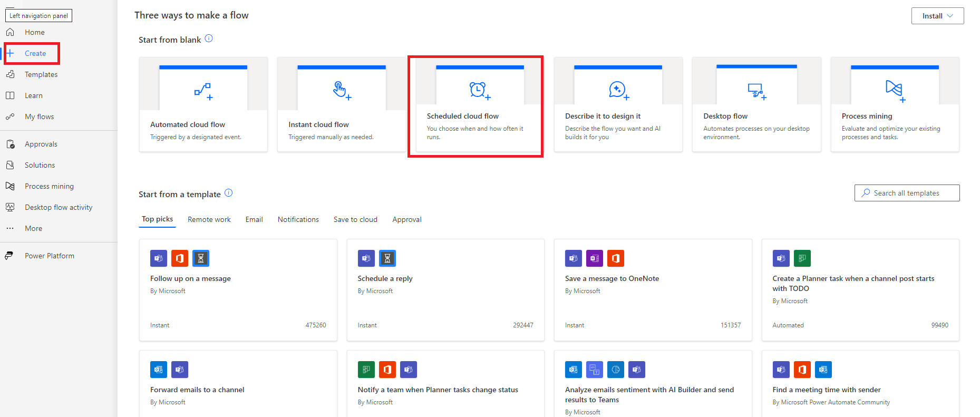Choose the Scheduled cloud flow card

pyautogui.click(x=480, y=104)
